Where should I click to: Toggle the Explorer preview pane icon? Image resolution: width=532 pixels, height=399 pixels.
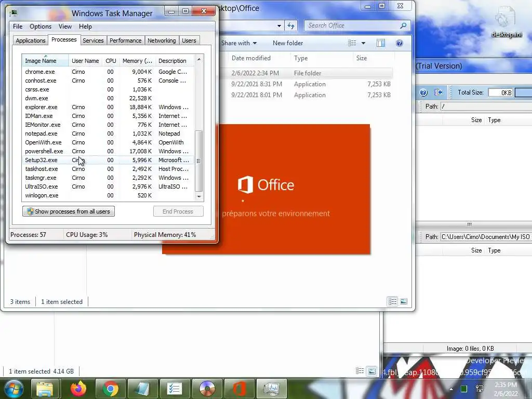(x=381, y=43)
